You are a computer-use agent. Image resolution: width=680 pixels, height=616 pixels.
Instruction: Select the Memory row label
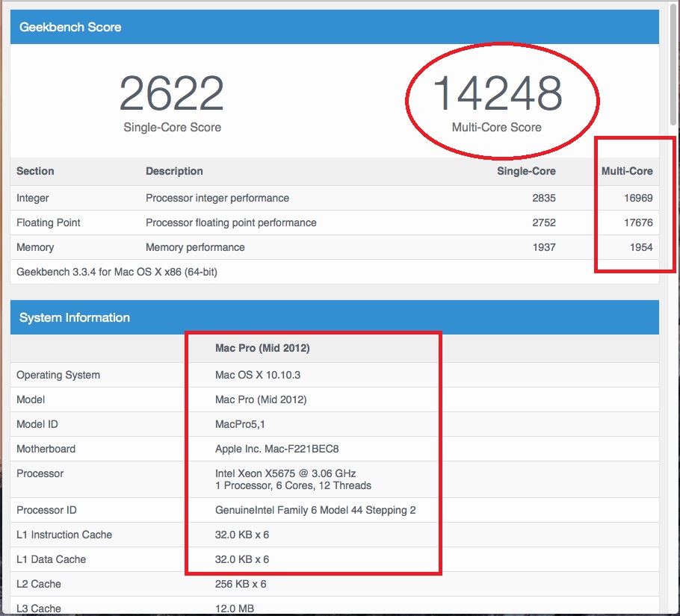tap(35, 247)
